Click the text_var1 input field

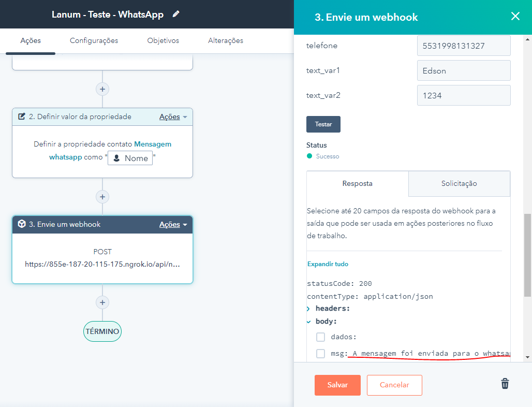[464, 70]
